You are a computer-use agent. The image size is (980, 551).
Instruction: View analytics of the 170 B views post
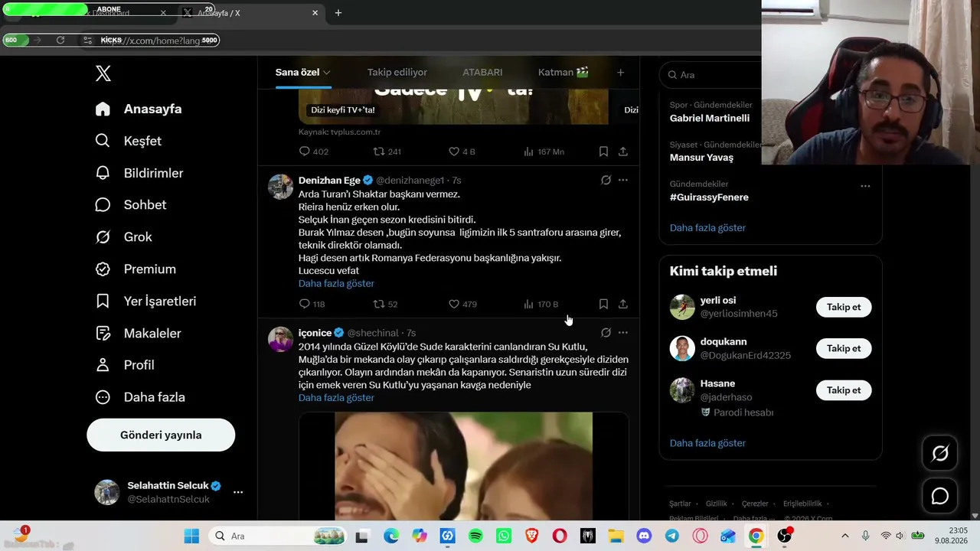point(541,304)
